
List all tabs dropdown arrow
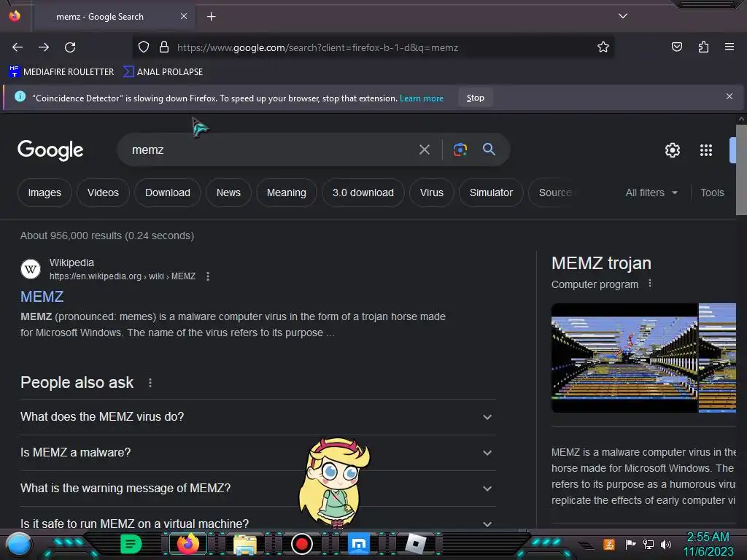pyautogui.click(x=623, y=16)
